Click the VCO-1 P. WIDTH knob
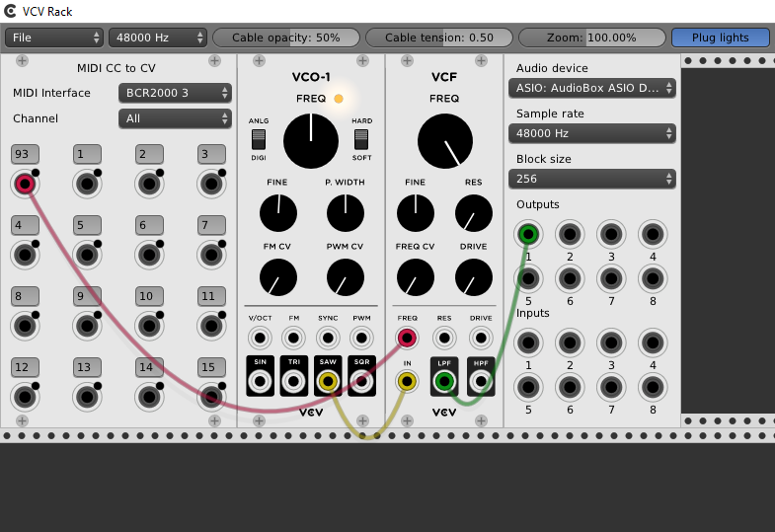This screenshot has height=532, width=775. pos(346,213)
